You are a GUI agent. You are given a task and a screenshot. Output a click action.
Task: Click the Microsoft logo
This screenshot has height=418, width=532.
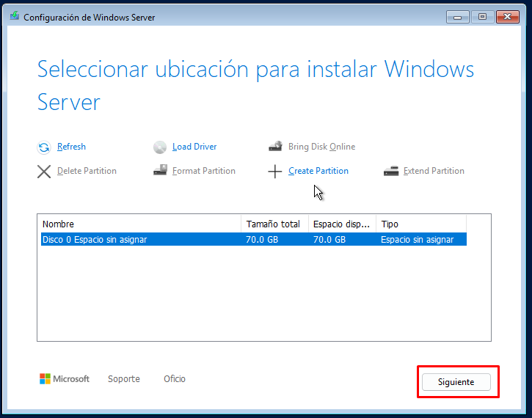(65, 378)
